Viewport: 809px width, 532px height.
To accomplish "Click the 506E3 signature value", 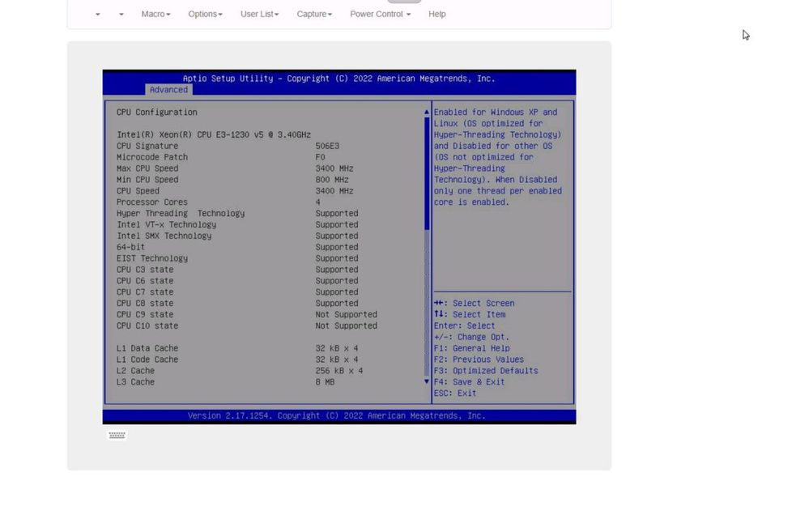I will [327, 146].
